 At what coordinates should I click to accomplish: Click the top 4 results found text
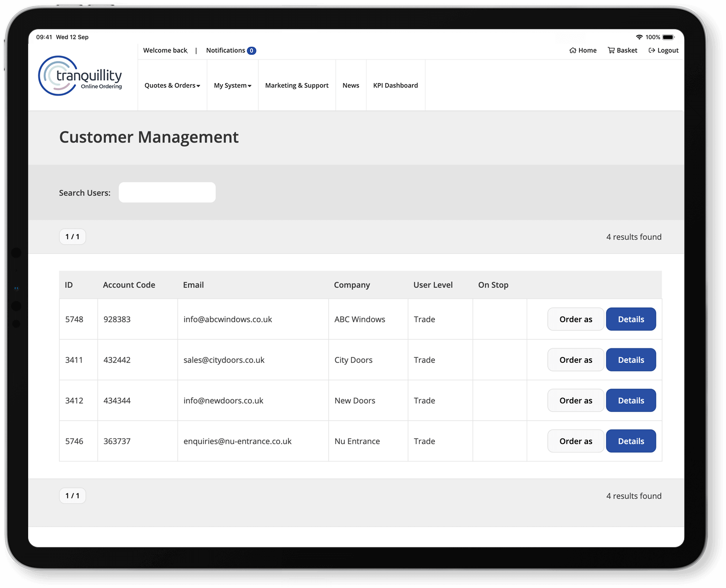[x=634, y=237]
